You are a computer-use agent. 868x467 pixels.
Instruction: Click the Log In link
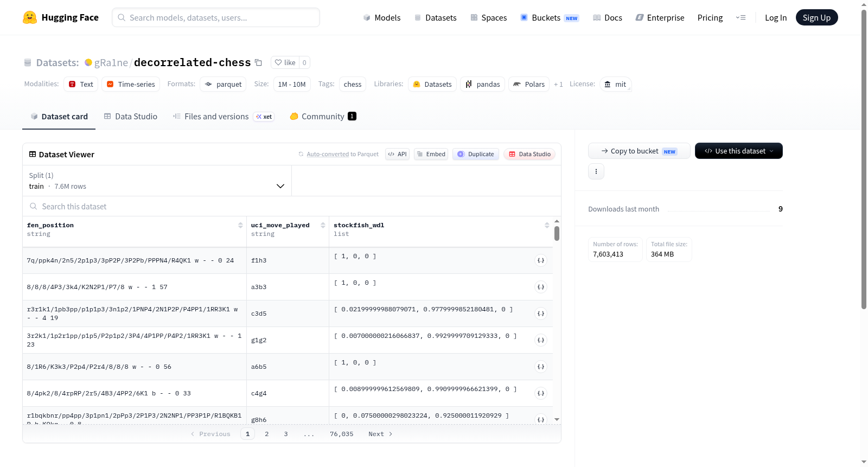(776, 17)
